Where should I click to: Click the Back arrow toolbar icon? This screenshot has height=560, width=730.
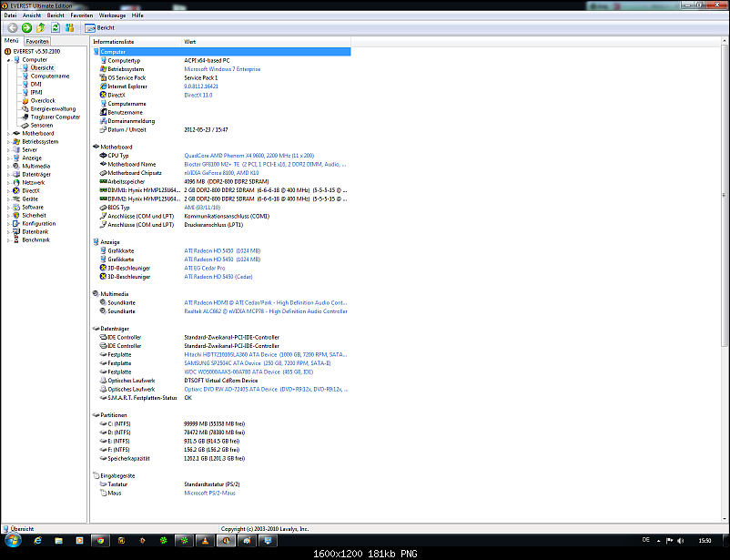[x=13, y=28]
